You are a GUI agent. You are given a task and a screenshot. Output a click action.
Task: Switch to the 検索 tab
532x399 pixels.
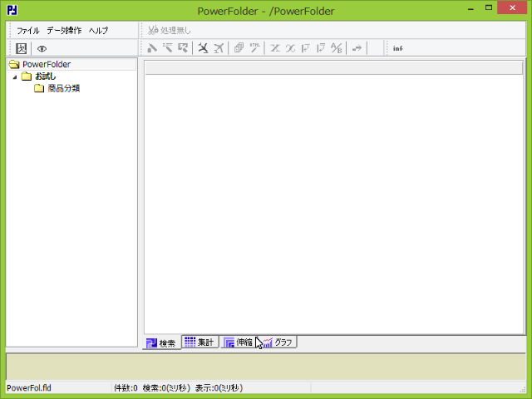pyautogui.click(x=161, y=342)
